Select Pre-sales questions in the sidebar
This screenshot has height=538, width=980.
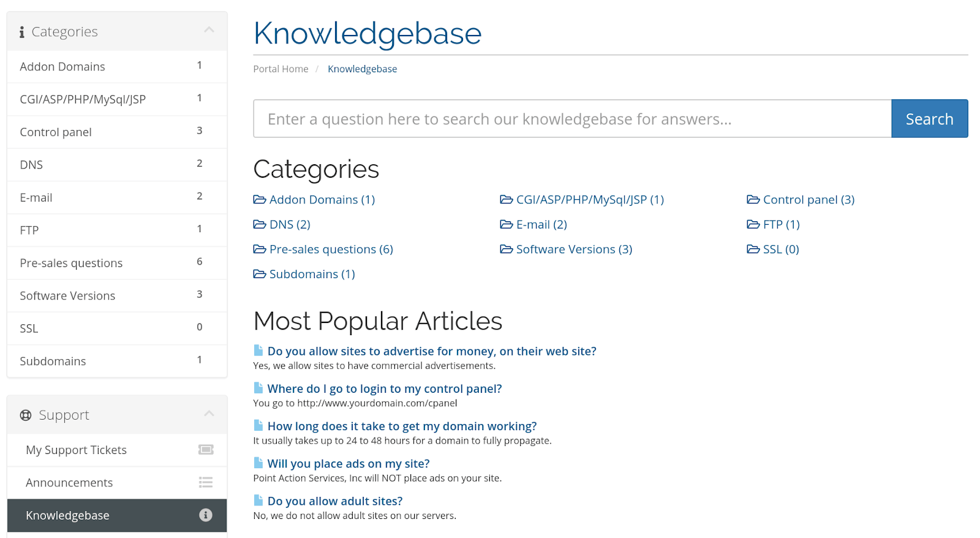tap(117, 263)
